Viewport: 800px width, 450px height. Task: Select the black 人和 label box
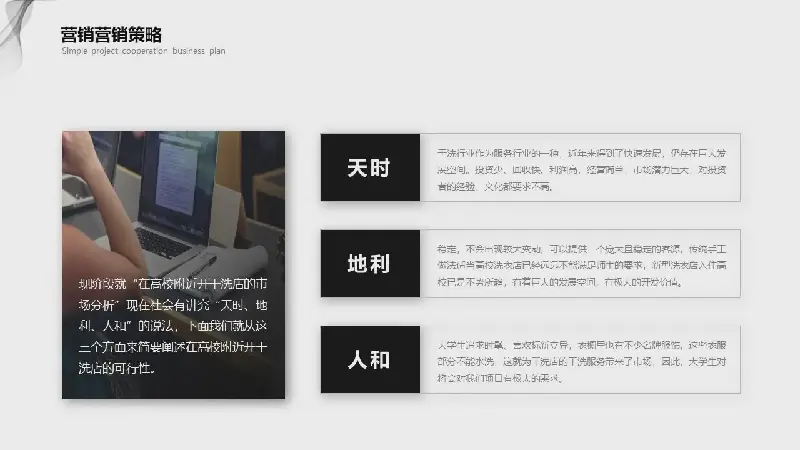370,359
